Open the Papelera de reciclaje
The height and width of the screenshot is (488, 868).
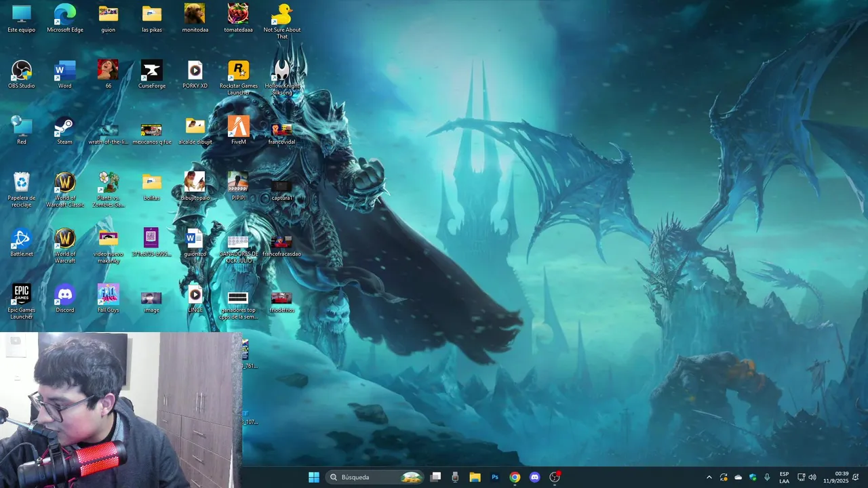[22, 190]
